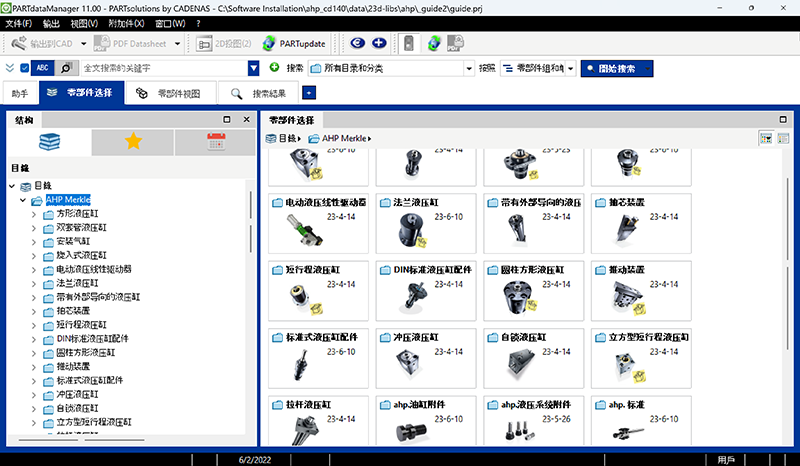Open the 文件(F) menu
This screenshot has height=466, width=800.
click(18, 23)
